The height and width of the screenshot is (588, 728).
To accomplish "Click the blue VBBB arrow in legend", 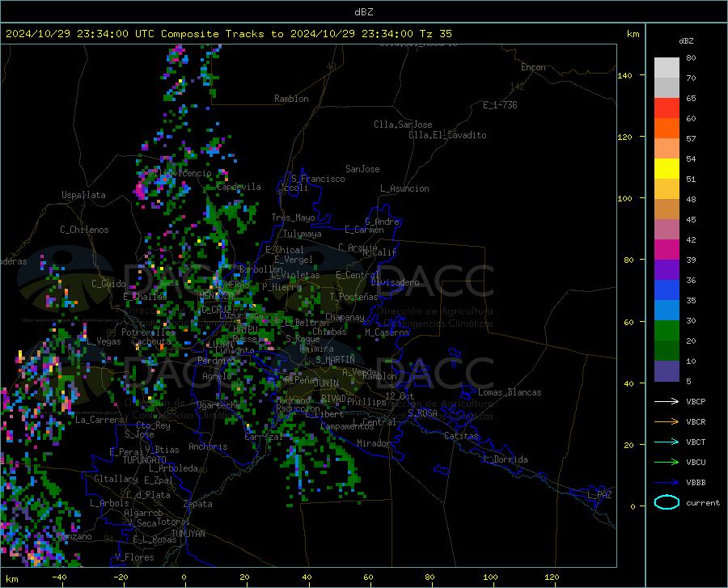I will (x=667, y=483).
